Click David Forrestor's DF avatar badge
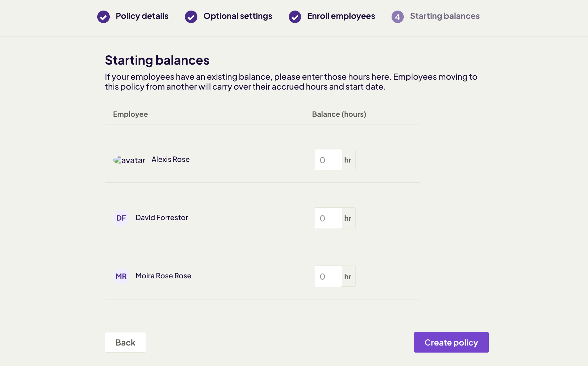588x366 pixels. 121,218
